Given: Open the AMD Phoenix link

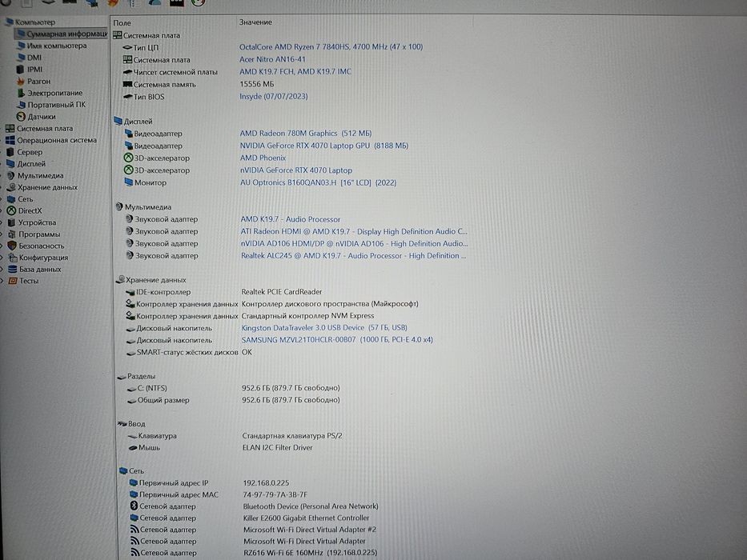Looking at the screenshot, I should pos(263,158).
